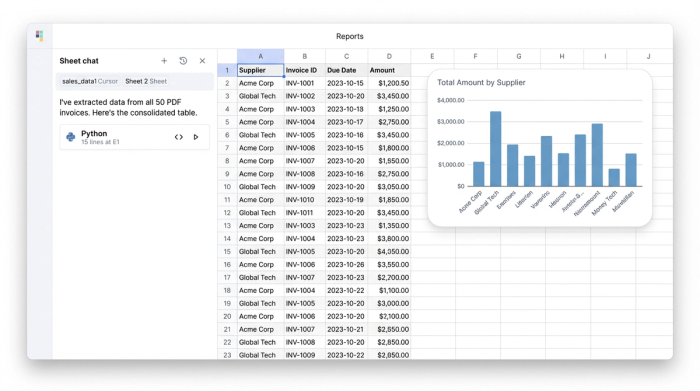This screenshot has height=391, width=700.
Task: Click cell INV-1001
Action: pos(304,83)
